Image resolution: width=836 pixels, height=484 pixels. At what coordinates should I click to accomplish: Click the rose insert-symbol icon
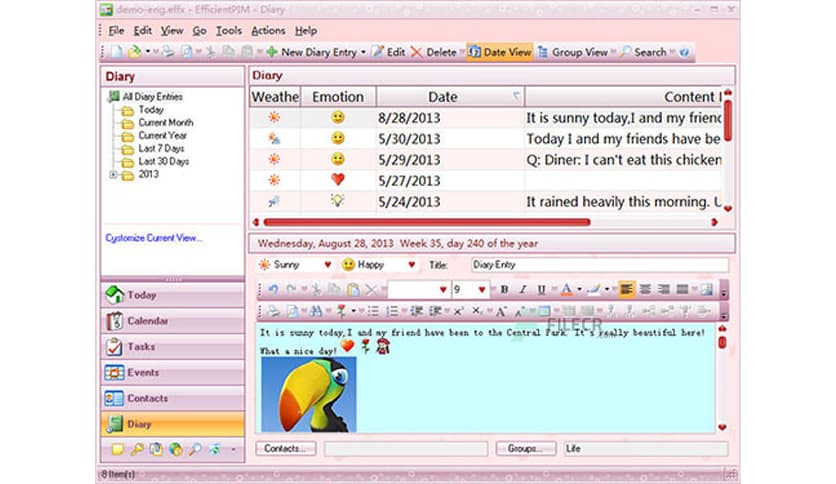coord(341,311)
